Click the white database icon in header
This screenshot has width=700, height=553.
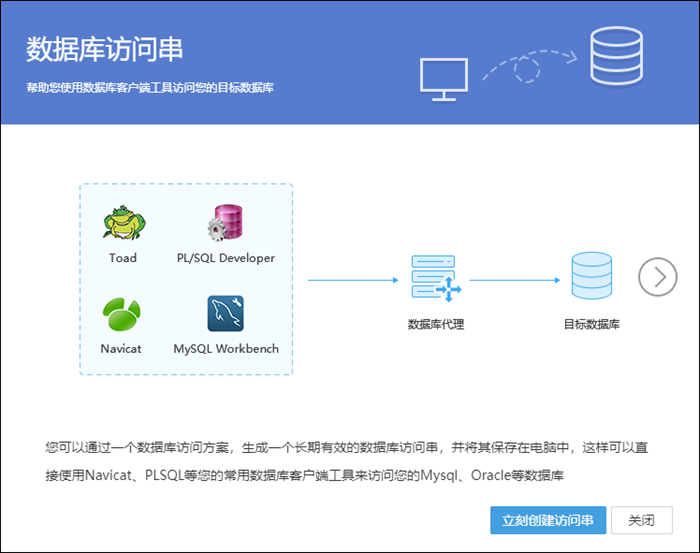pyautogui.click(x=615, y=56)
